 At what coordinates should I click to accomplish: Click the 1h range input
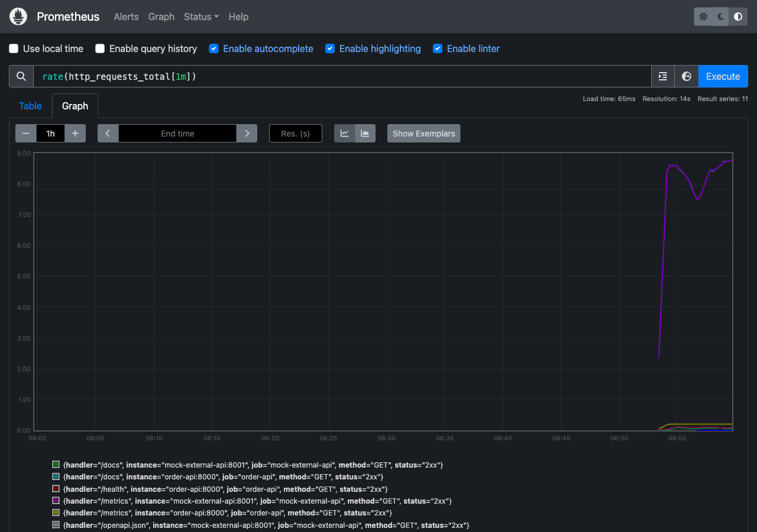coord(50,134)
